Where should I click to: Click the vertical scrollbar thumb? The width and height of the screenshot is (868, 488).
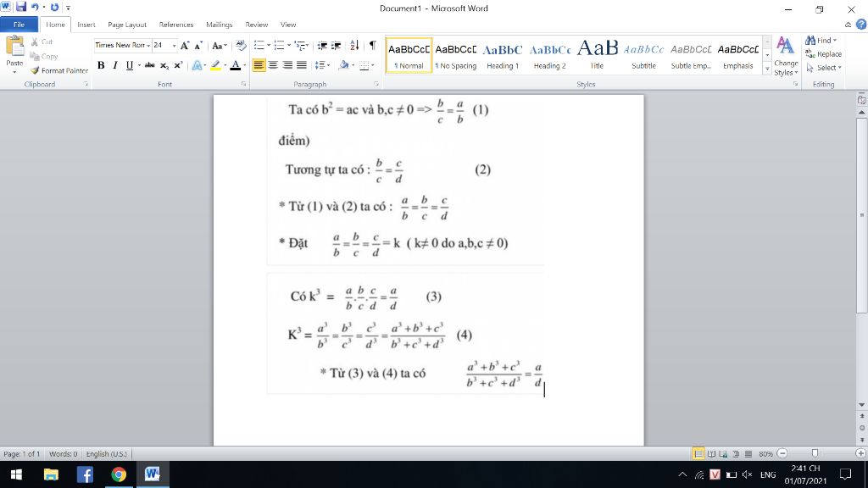861,214
